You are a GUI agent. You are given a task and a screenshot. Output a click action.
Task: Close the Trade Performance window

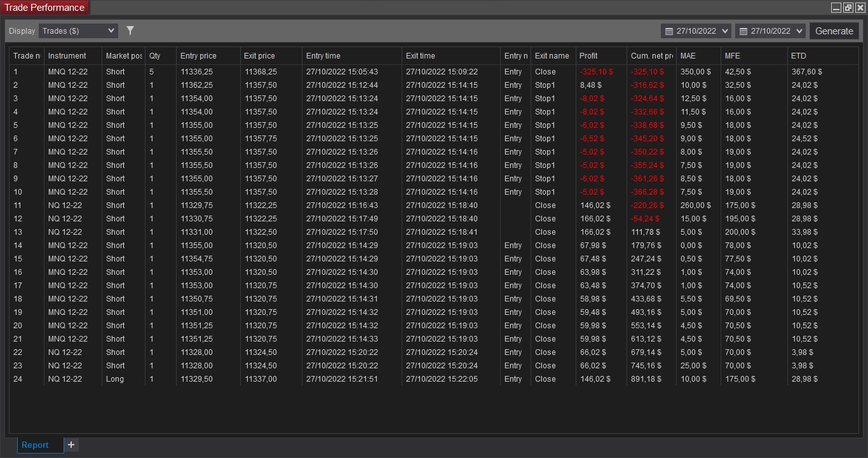[x=859, y=8]
